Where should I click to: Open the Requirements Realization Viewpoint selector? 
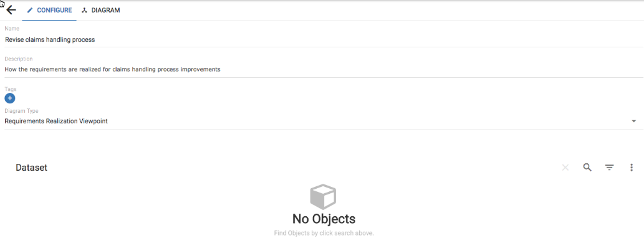coord(324,121)
